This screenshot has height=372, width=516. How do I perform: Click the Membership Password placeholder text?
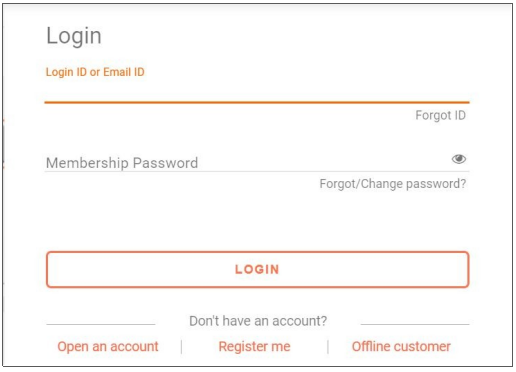coord(122,163)
